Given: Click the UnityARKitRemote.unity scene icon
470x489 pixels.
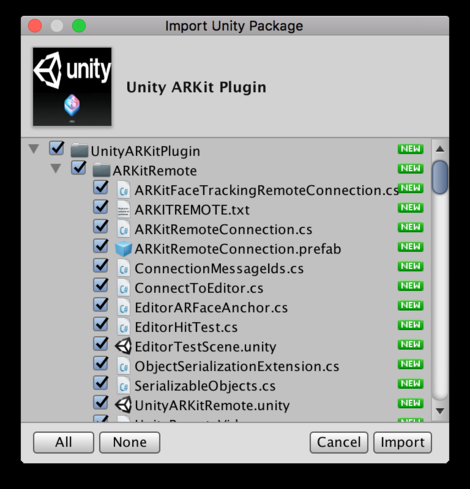Looking at the screenshot, I should click(123, 405).
